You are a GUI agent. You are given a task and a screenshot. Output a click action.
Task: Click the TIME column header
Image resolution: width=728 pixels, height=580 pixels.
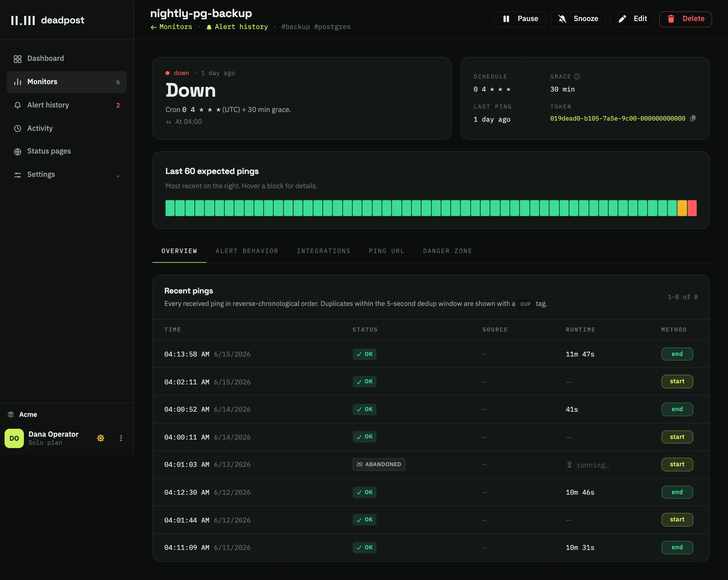point(173,330)
